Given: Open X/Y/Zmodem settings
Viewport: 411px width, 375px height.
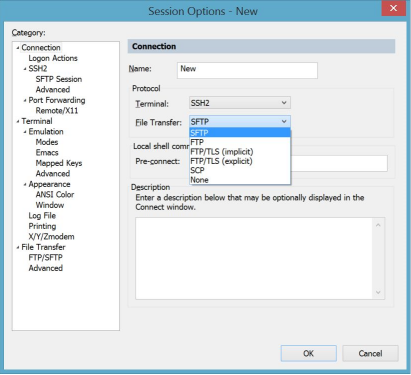Looking at the screenshot, I should (x=51, y=237).
